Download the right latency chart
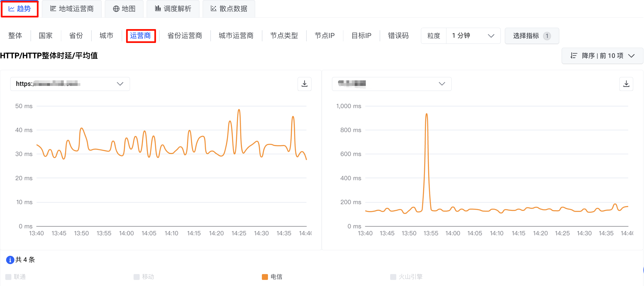Viewport: 644px width, 286px height. pyautogui.click(x=626, y=84)
